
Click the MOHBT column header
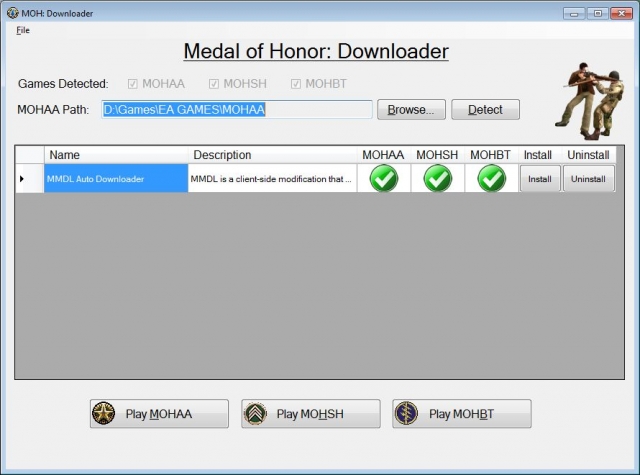[491, 155]
